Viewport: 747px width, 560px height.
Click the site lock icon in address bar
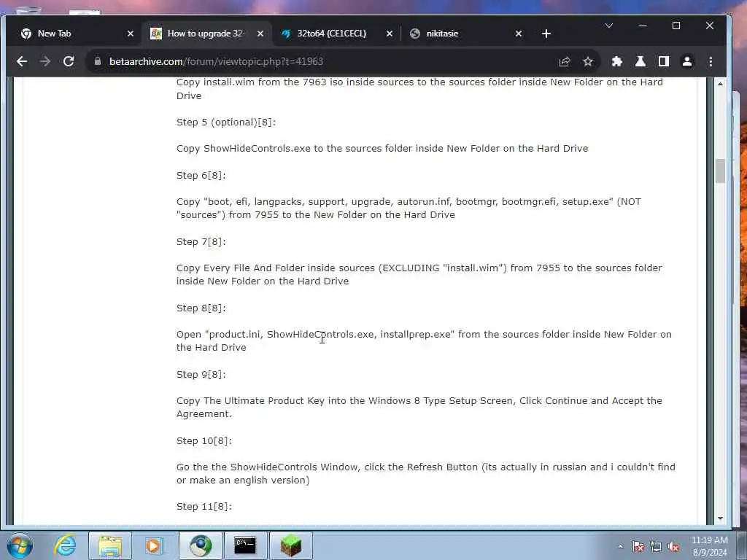pos(98,61)
